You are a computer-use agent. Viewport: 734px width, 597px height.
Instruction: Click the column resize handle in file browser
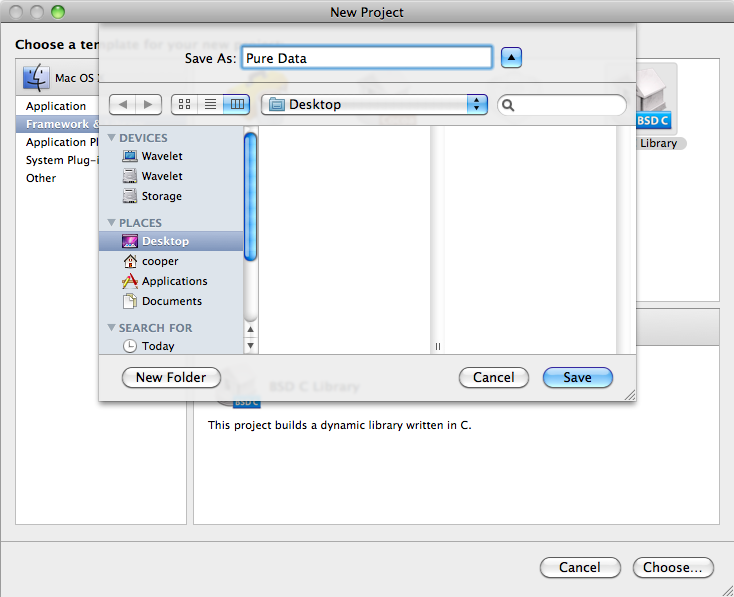[438, 346]
